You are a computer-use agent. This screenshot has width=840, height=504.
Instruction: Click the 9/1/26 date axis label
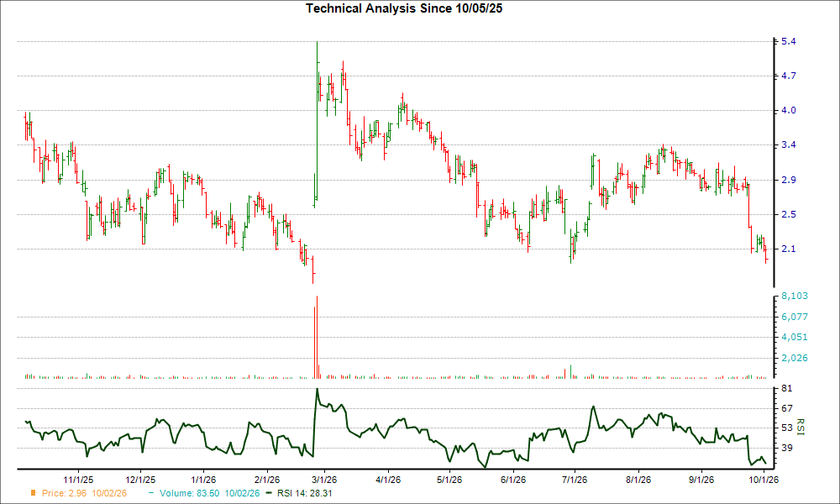(x=701, y=480)
